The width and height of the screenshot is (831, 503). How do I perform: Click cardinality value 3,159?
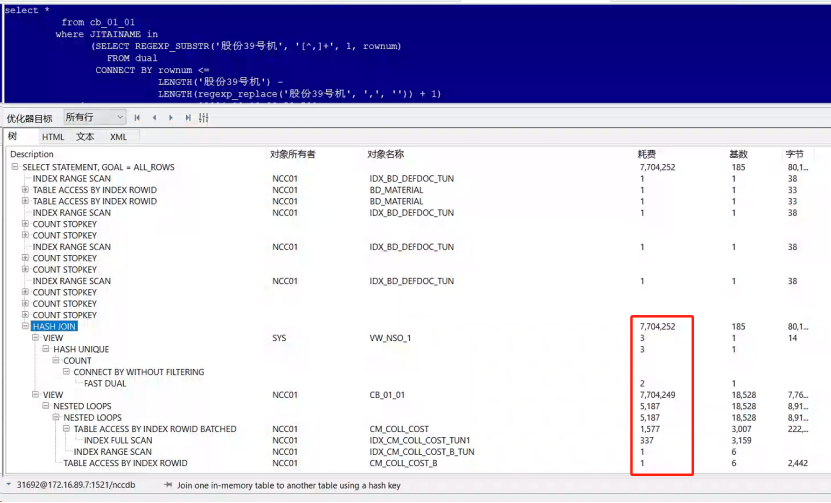coord(741,440)
